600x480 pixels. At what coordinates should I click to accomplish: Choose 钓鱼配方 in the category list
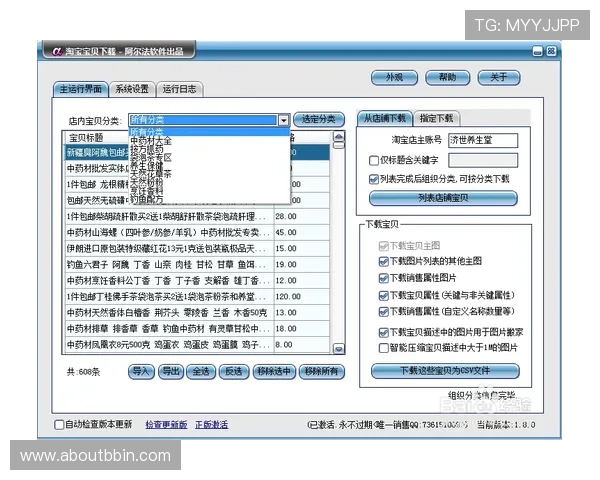(209, 199)
